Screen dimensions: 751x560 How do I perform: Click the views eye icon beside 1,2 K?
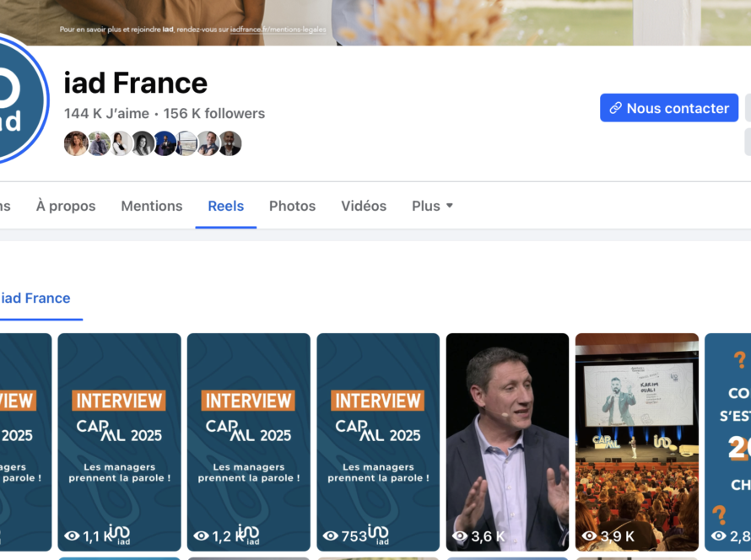pos(201,536)
